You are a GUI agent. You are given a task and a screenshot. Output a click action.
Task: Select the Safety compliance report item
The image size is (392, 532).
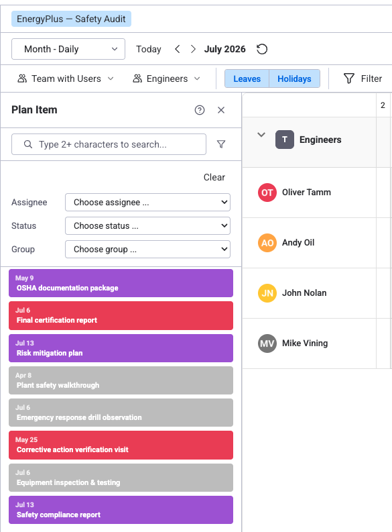coord(121,510)
